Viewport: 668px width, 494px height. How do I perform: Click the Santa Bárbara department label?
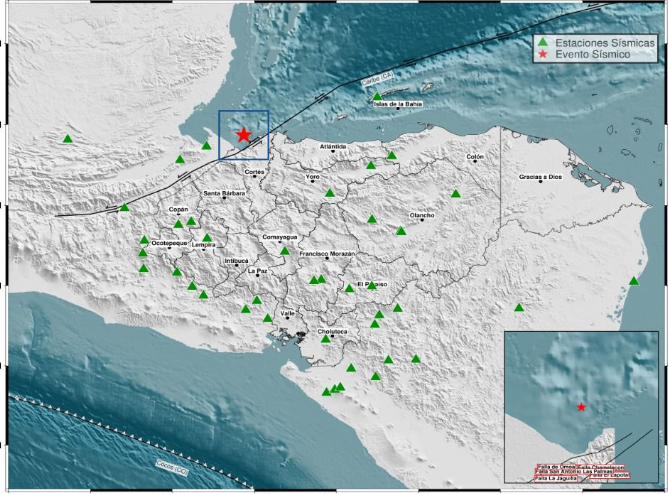tap(224, 192)
